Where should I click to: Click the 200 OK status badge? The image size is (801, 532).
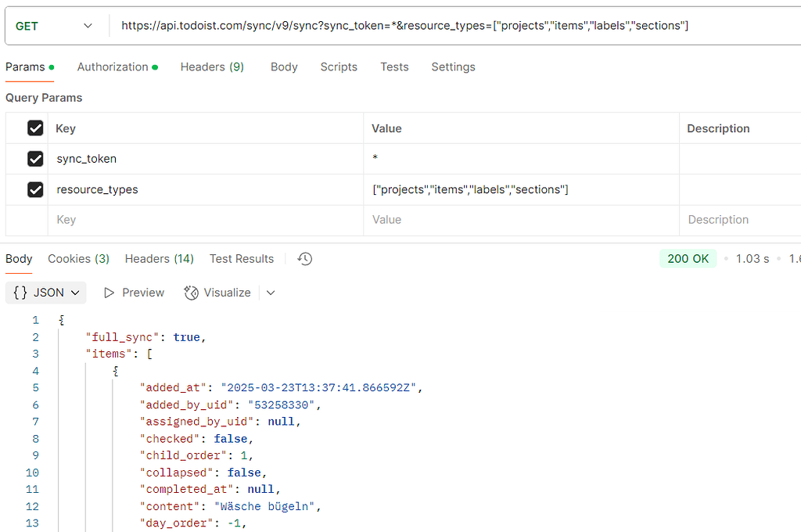point(688,258)
